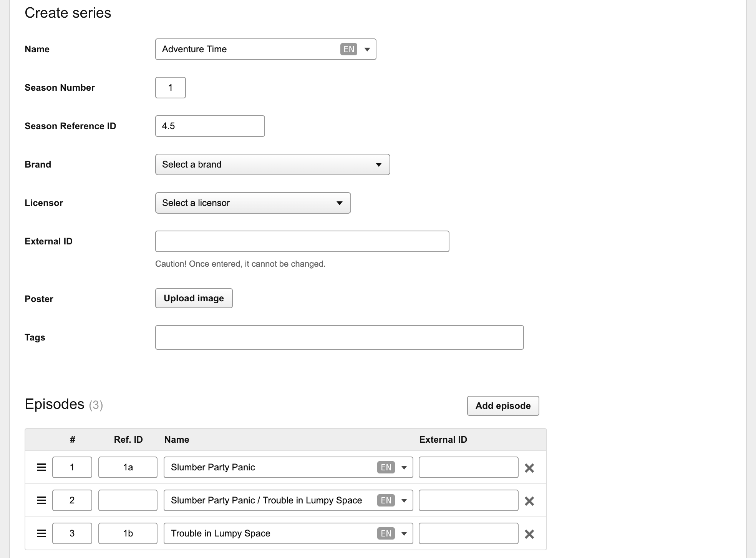Expand language arrow for Slumber Party Panic

click(404, 467)
